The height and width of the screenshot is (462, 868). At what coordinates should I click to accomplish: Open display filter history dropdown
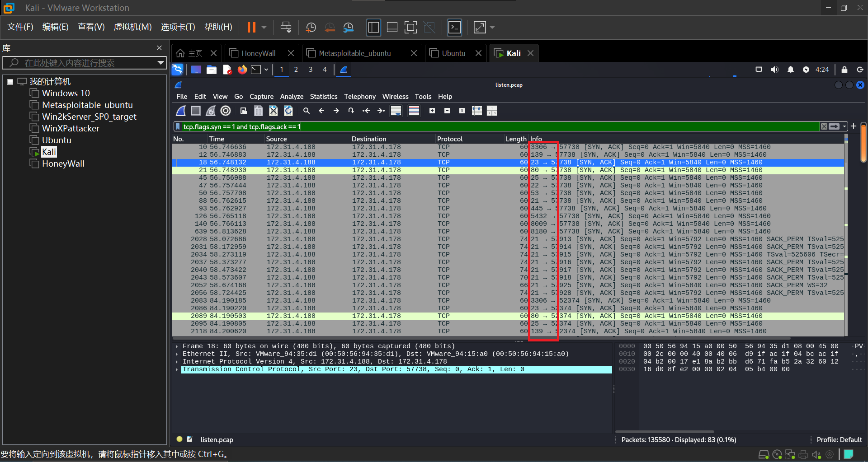(x=844, y=126)
